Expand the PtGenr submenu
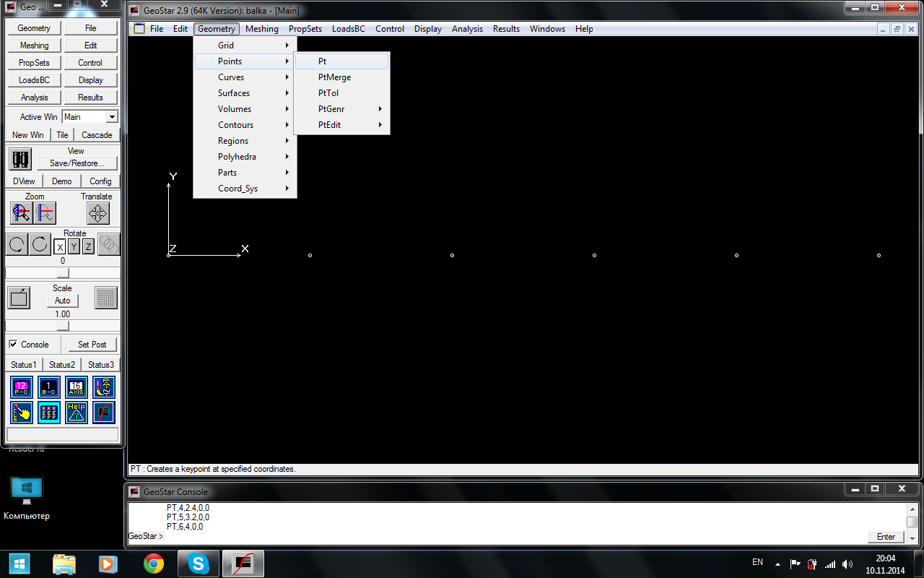The height and width of the screenshot is (578, 924). click(x=342, y=109)
